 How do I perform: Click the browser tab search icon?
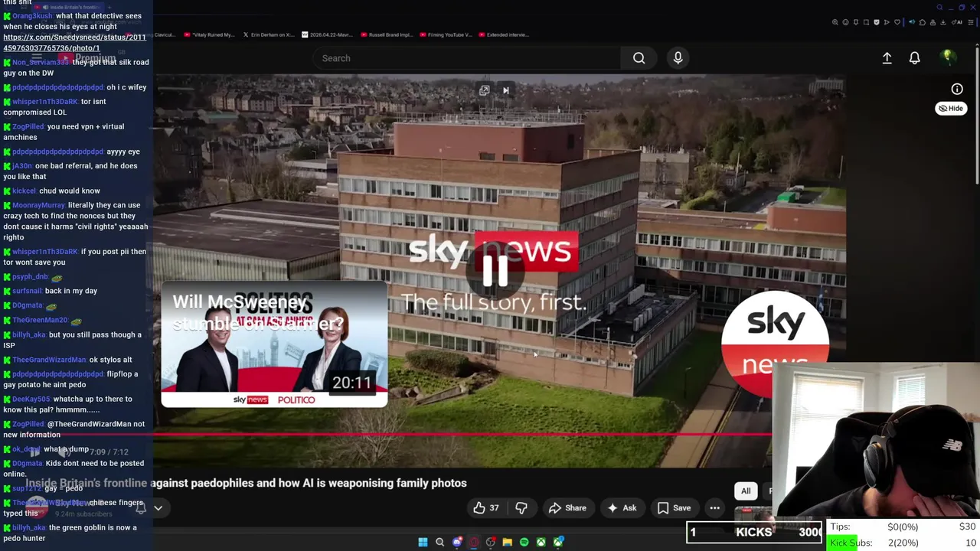(x=939, y=8)
